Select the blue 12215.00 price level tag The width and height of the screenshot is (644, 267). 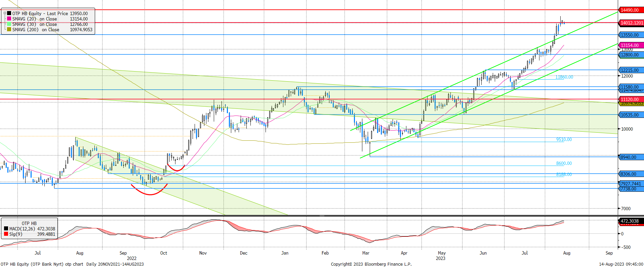click(631, 70)
